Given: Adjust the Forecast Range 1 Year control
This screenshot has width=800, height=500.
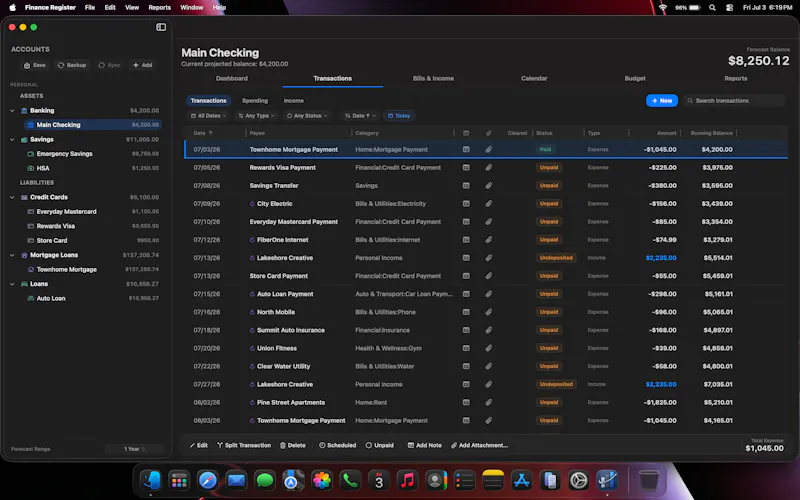Looking at the screenshot, I should click(x=135, y=449).
